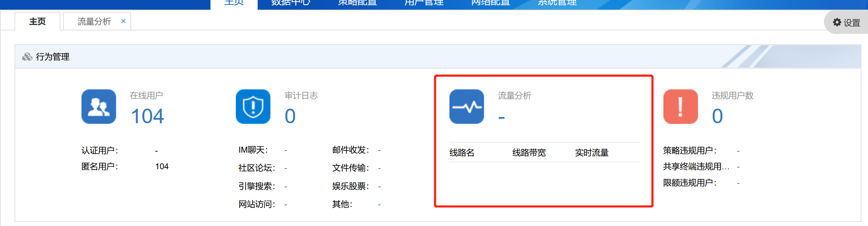Click the 匿名用户 value 104
The width and height of the screenshot is (868, 226).
pos(162,166)
